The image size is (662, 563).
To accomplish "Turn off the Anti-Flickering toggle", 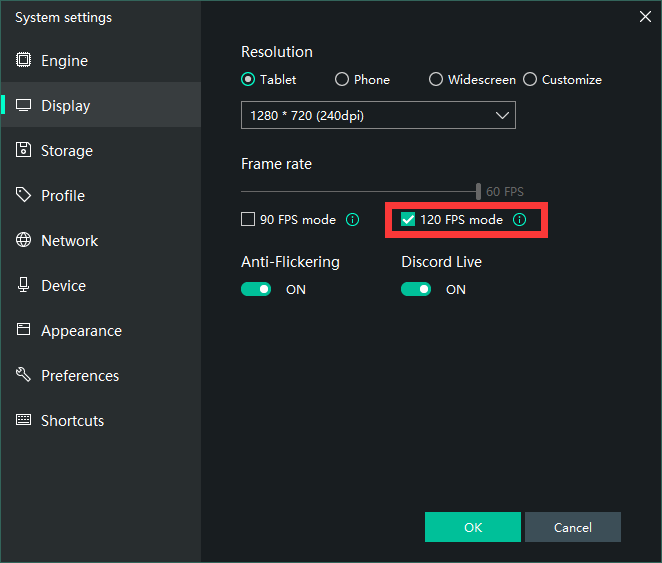I will [256, 290].
